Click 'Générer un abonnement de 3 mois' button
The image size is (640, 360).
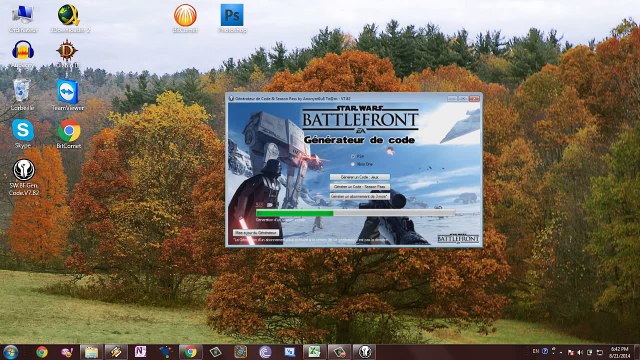click(360, 196)
